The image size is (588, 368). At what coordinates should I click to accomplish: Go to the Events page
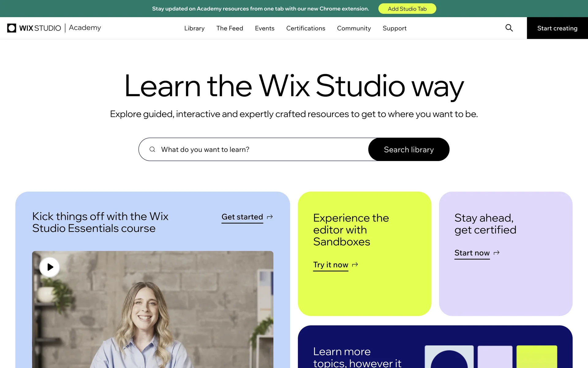pyautogui.click(x=265, y=28)
